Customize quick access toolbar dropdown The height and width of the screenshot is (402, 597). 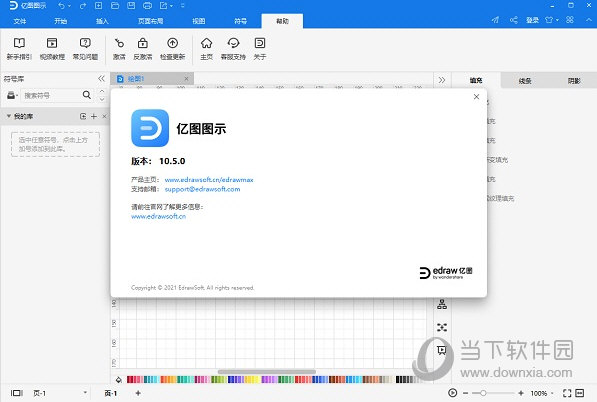click(x=183, y=6)
